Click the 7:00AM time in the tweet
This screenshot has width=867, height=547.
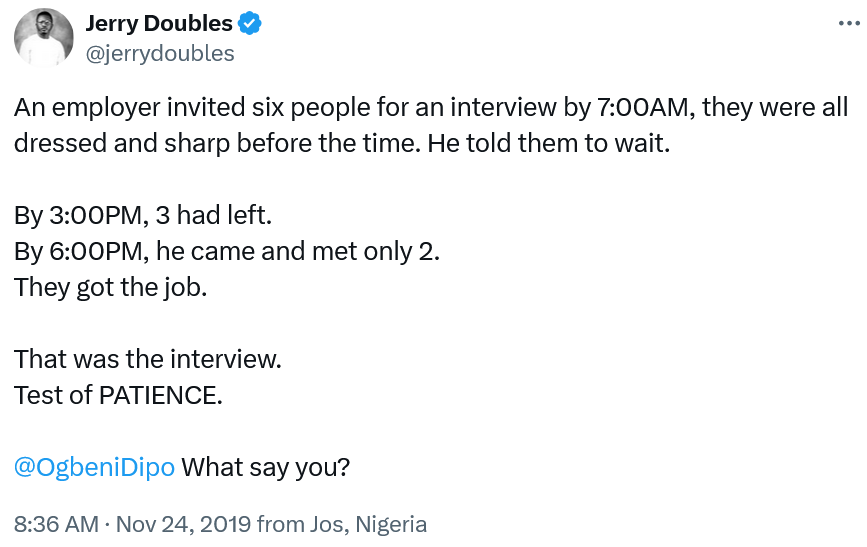point(646,107)
